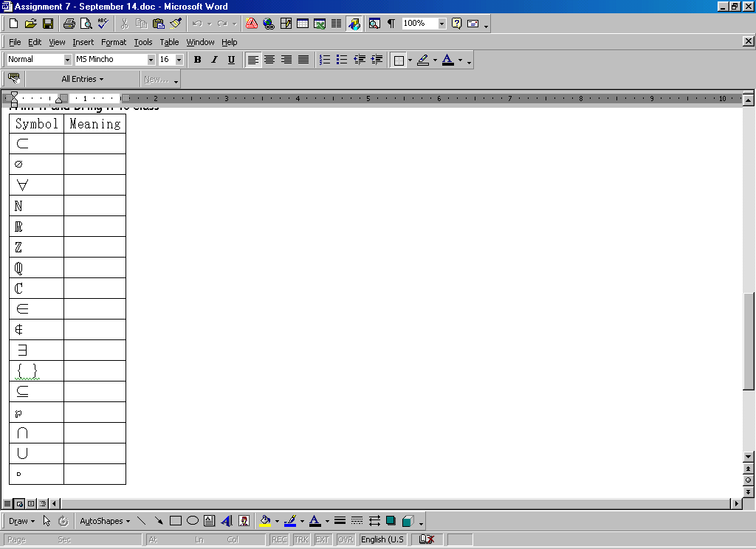Screen dimensions: 756x549
Task: Undo the last action
Action: [x=197, y=24]
